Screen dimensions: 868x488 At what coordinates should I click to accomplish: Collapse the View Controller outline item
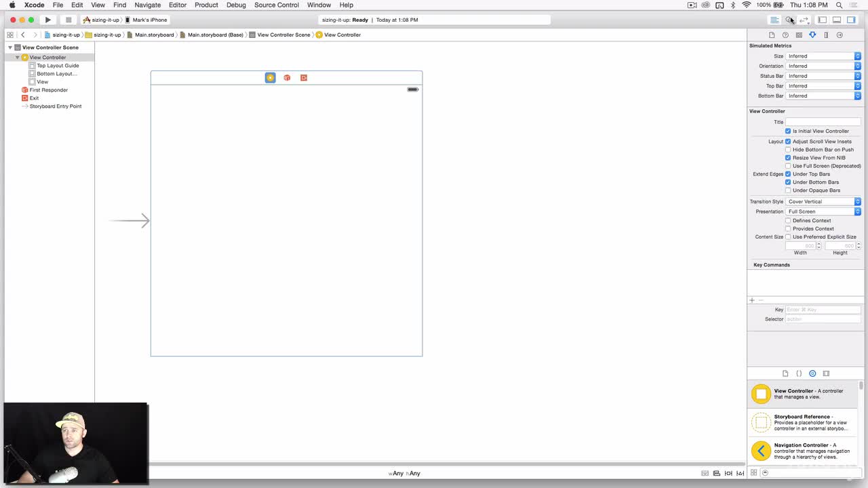coord(18,58)
